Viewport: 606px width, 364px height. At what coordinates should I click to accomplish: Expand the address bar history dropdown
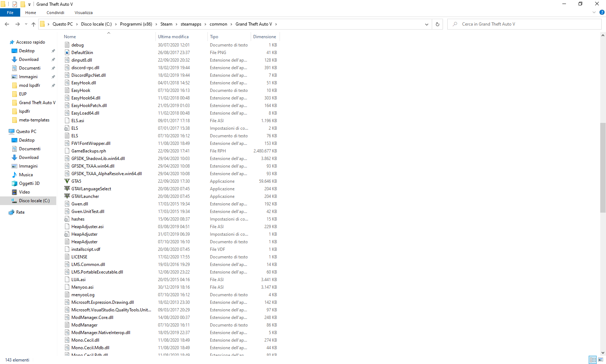pos(427,24)
